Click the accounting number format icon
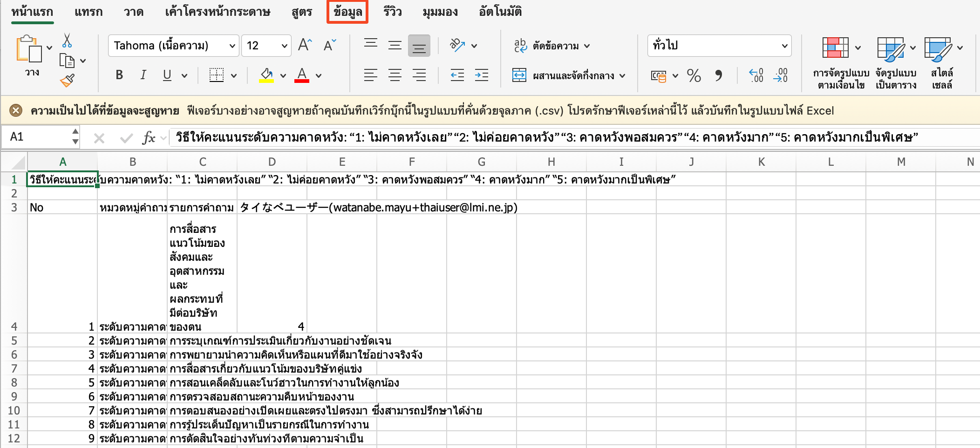This screenshot has width=980, height=448. pyautogui.click(x=659, y=75)
